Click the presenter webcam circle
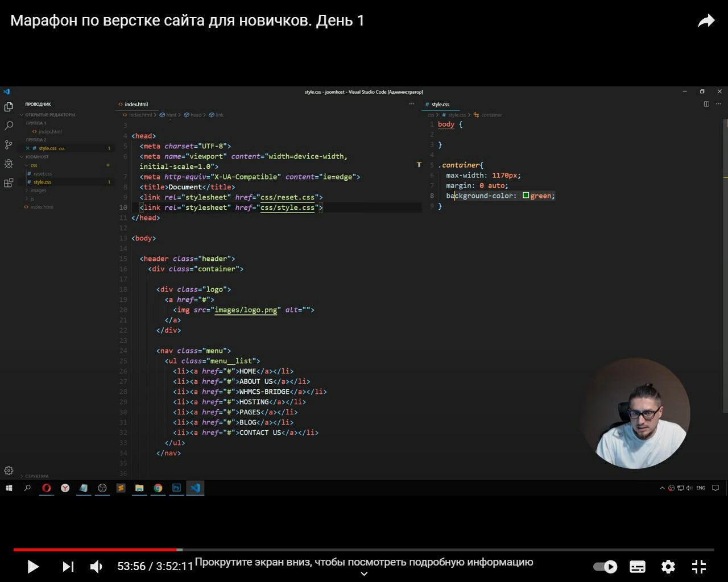 coord(635,413)
